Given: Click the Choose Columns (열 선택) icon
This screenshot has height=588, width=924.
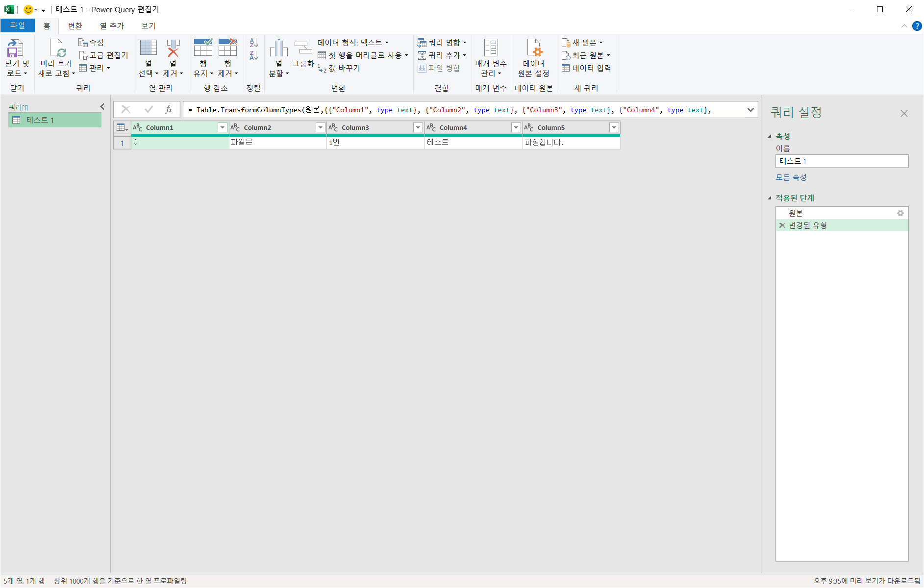Looking at the screenshot, I should (x=149, y=48).
